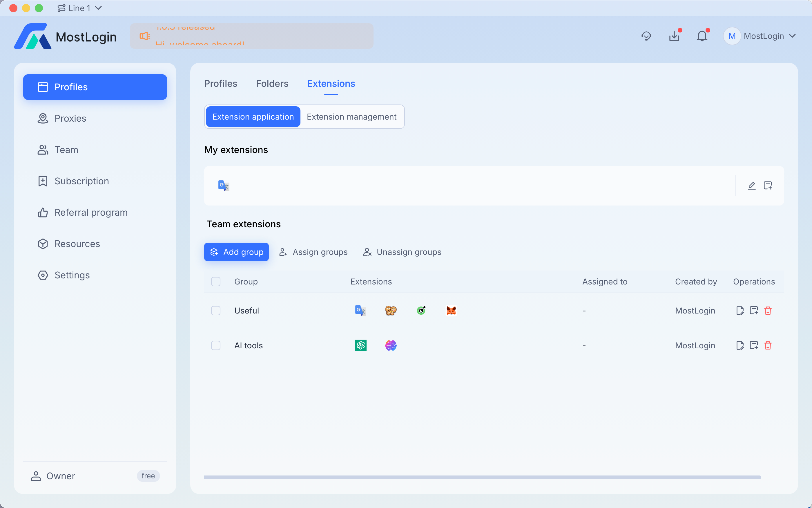Click Google Translate icon in Useful row

click(x=360, y=310)
